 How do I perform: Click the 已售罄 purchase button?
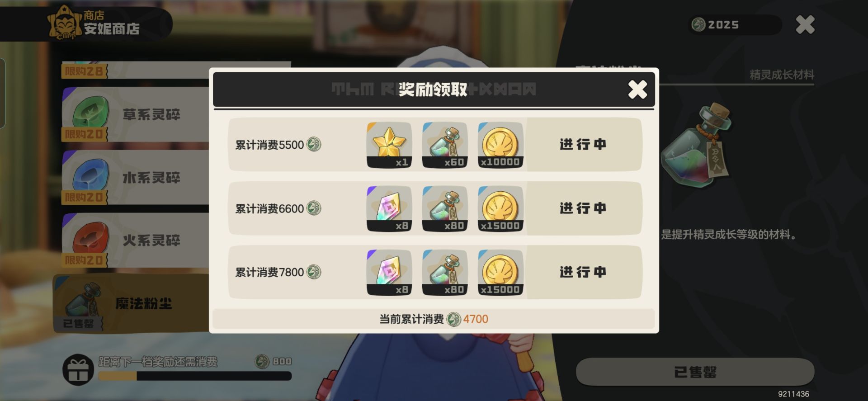click(x=695, y=372)
